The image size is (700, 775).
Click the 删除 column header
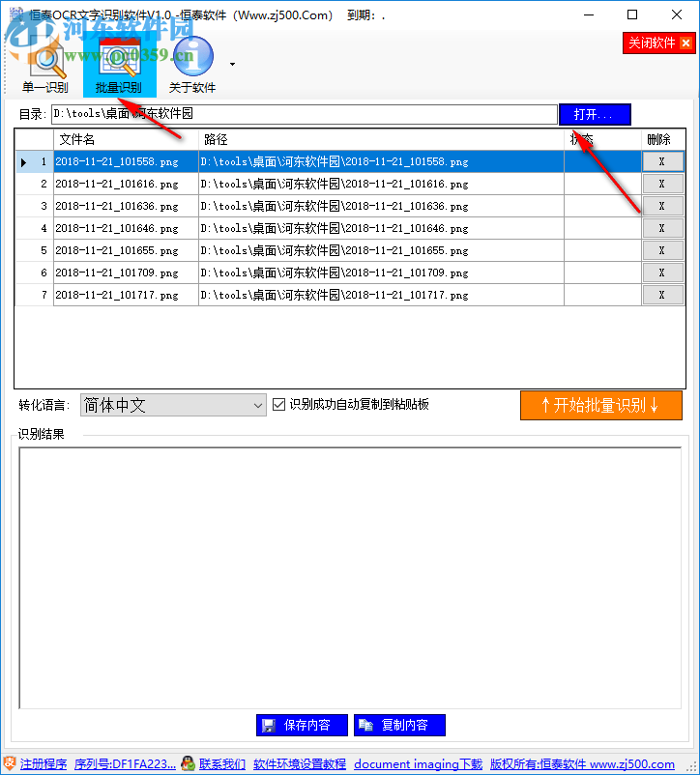point(663,140)
